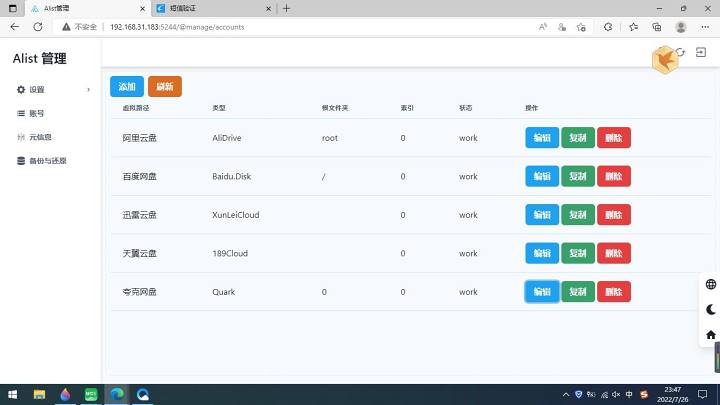The width and height of the screenshot is (720, 405).
Task: Delete the 阿里云盘 AliDrive account
Action: click(613, 138)
